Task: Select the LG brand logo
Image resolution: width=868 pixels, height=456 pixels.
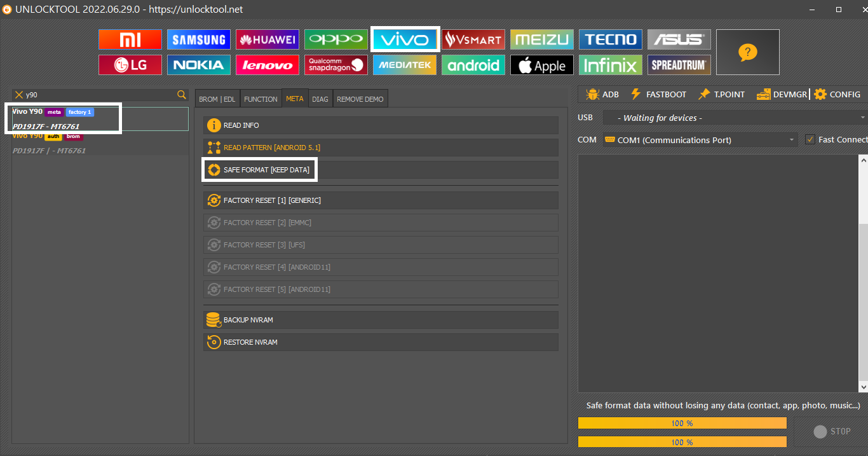Action: tap(130, 65)
